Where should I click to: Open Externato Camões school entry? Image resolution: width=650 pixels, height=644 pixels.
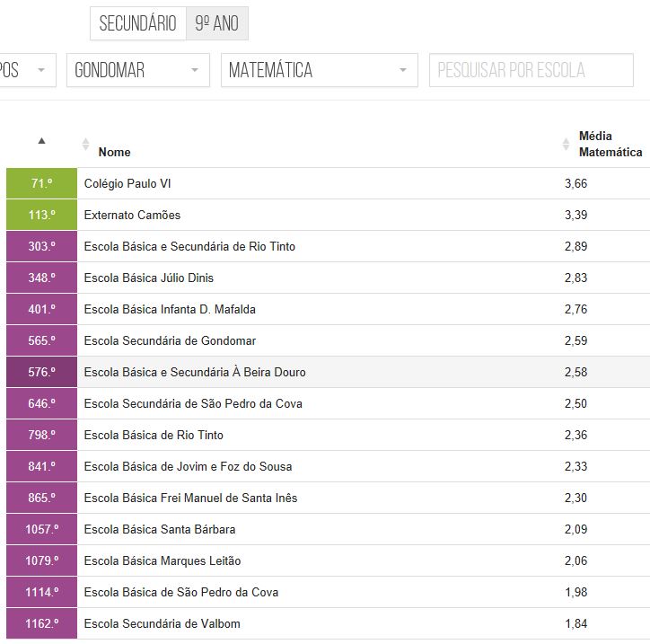pos(132,216)
